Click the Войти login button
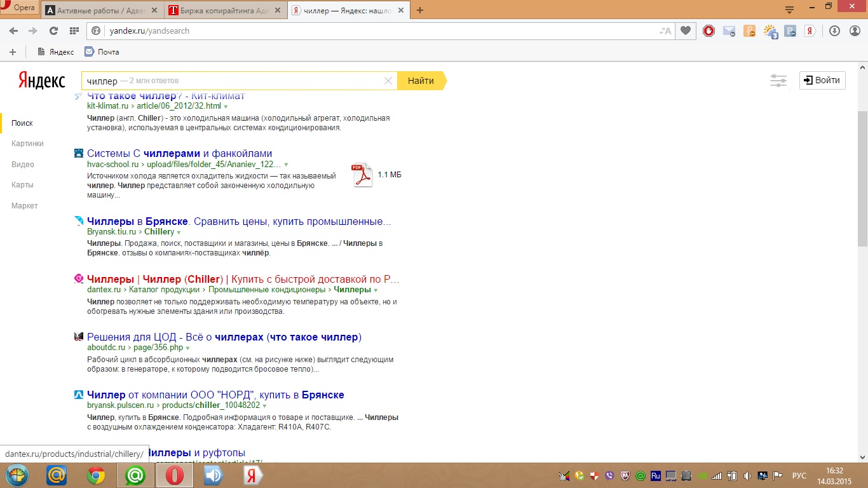The width and height of the screenshot is (868, 488). pos(822,80)
